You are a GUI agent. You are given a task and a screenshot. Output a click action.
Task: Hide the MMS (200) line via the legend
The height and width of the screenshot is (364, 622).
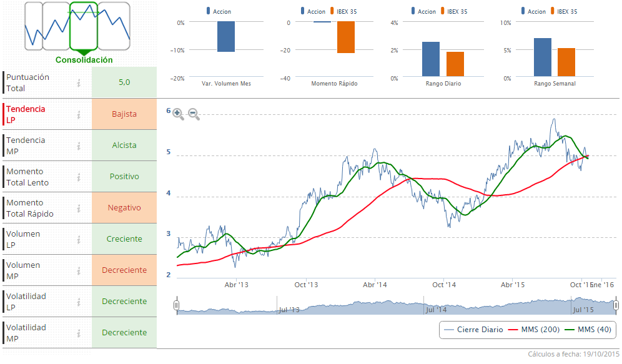(533, 330)
